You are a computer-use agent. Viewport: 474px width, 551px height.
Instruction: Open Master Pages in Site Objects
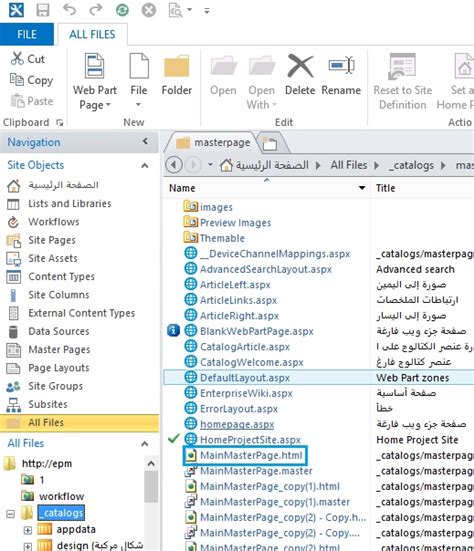(59, 350)
